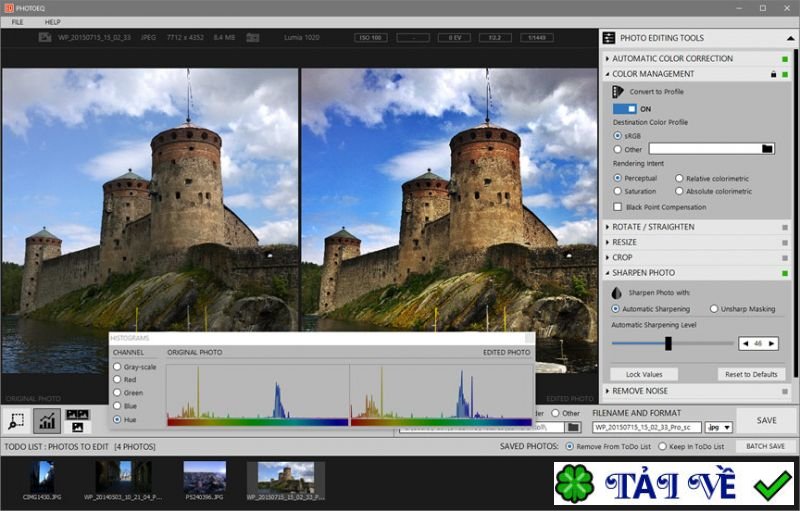Select Unsharp Masking radio option
Viewport: 800px width, 511px height.
(714, 309)
